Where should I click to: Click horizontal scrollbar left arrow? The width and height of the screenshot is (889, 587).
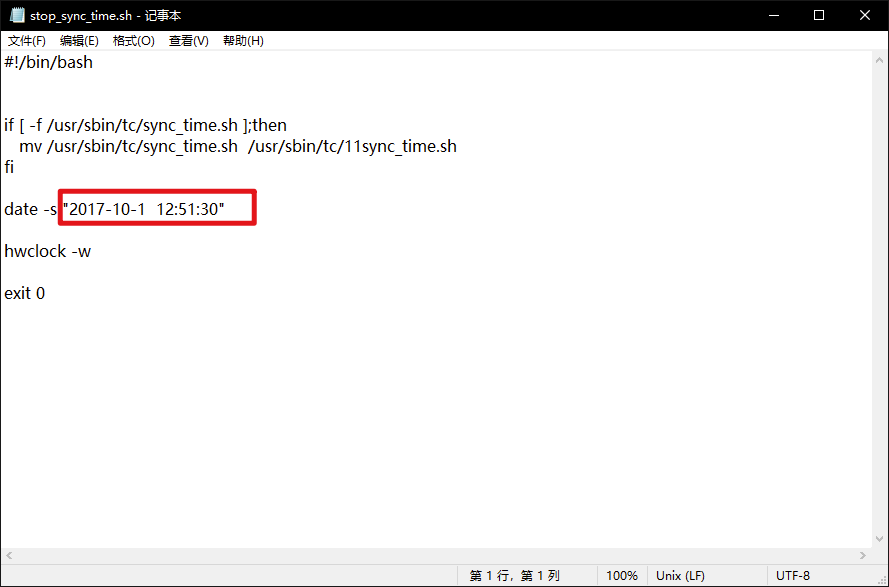(9, 556)
